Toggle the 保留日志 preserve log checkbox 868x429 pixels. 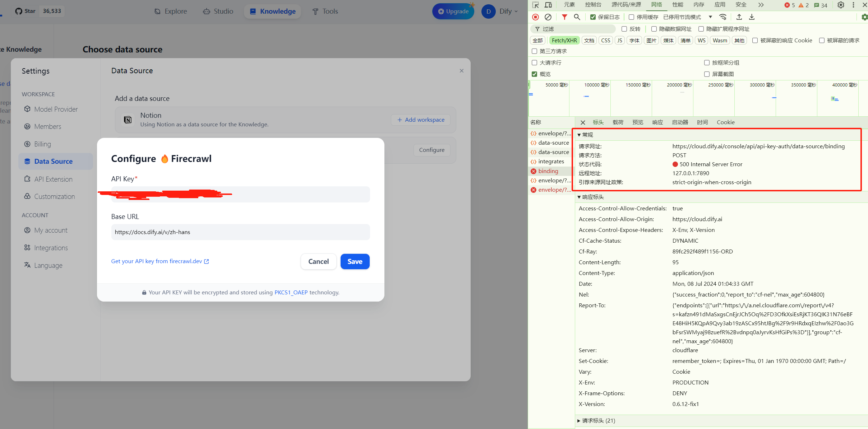click(x=593, y=17)
